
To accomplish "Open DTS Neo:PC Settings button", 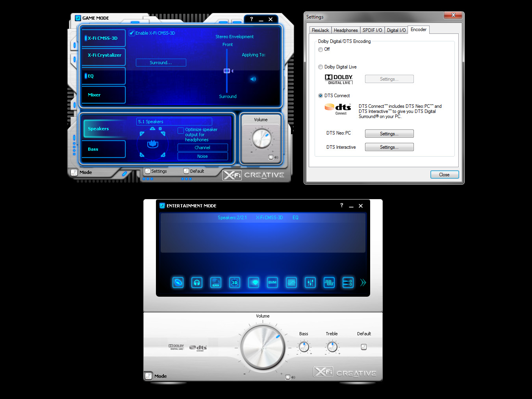I will pos(389,134).
